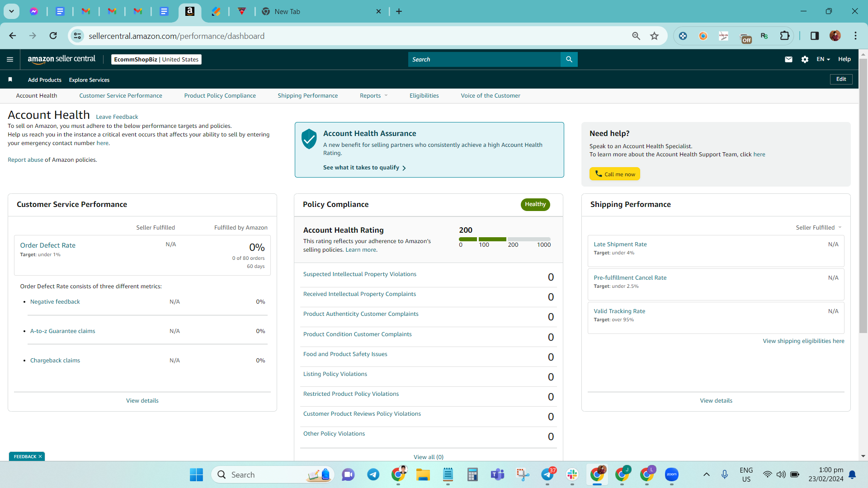Open the Chrome three-dot menu
This screenshot has width=868, height=488.
click(855, 36)
